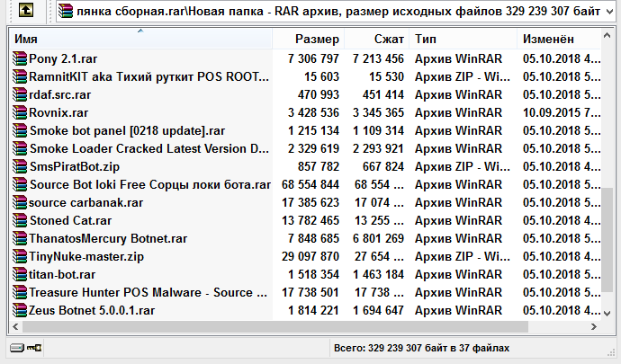Click the window resize grip in status bar
The image size is (621, 364).
[611, 352]
